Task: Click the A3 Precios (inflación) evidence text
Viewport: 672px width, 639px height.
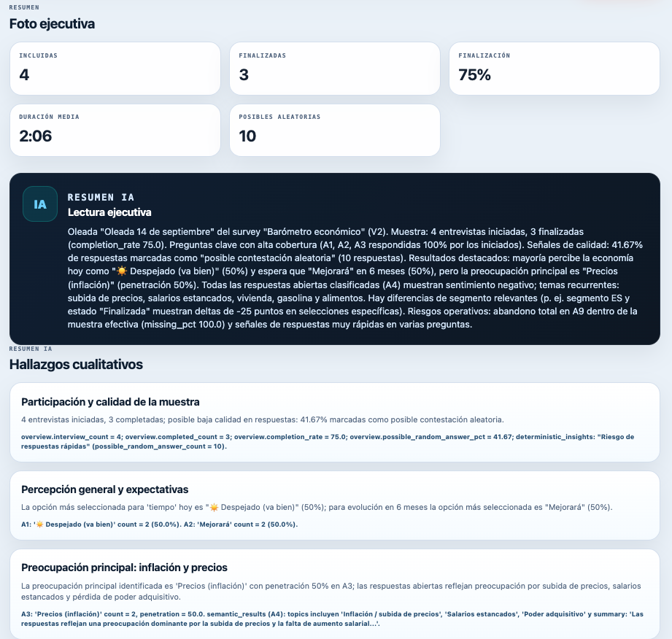Action: pos(332,619)
